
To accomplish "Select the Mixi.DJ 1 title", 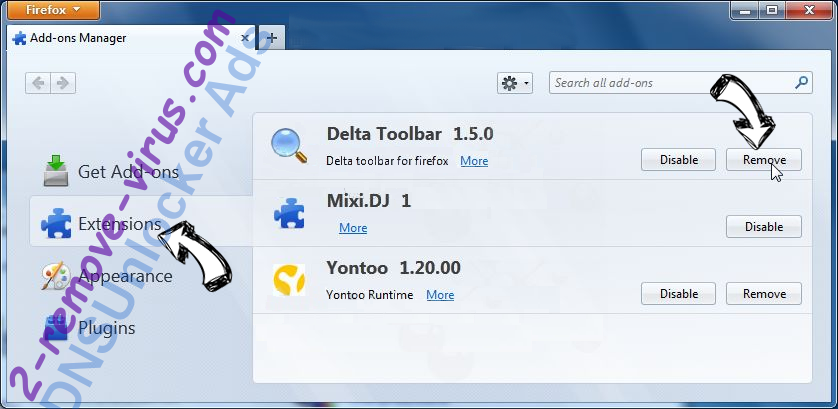I will click(369, 201).
